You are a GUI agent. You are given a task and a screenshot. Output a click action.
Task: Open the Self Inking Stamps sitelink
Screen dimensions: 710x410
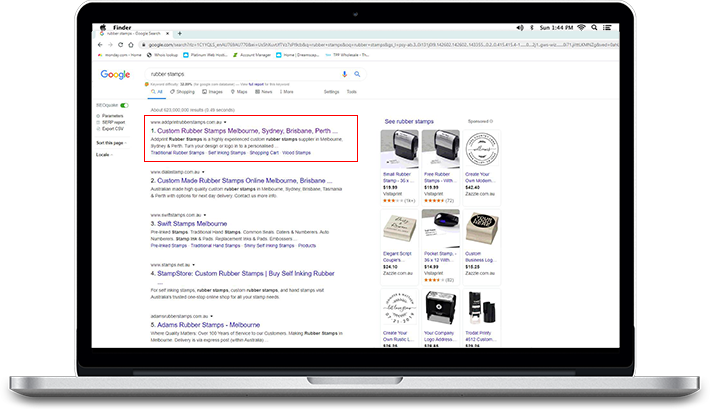pos(227,153)
